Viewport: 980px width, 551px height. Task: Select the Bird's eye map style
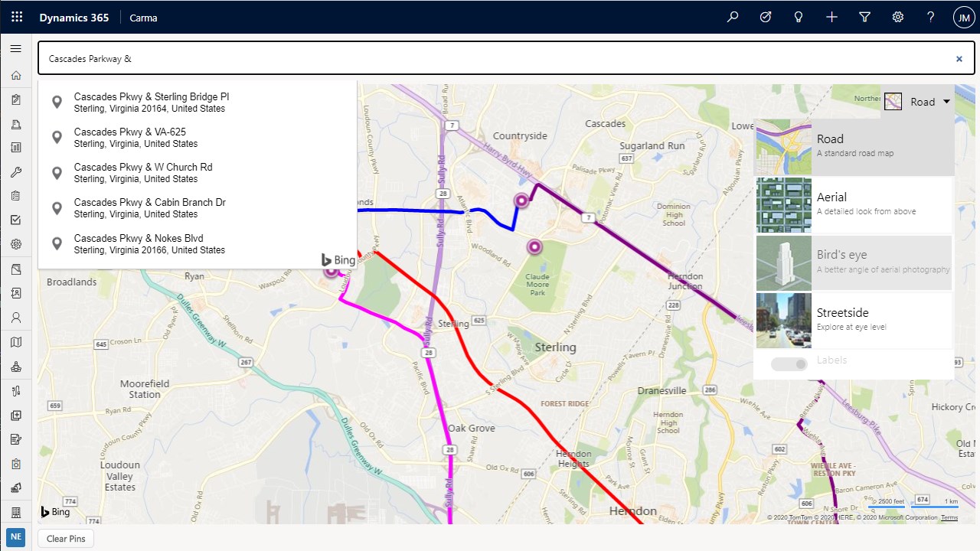(854, 262)
